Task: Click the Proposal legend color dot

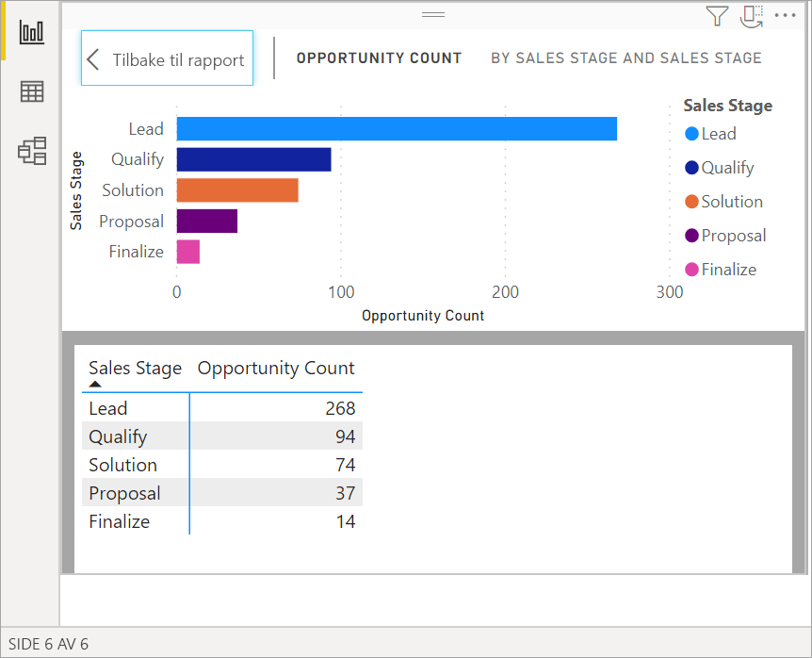Action: [x=691, y=236]
